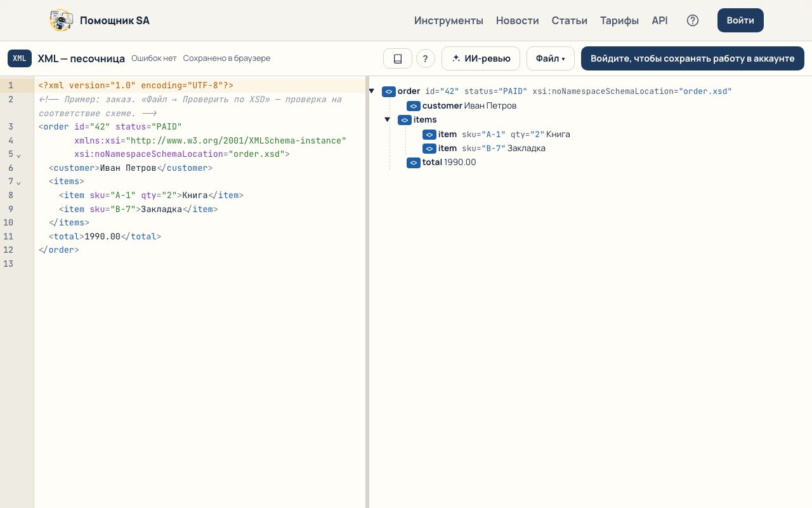Click the XMLSchema-instance URL in code

coord(236,140)
